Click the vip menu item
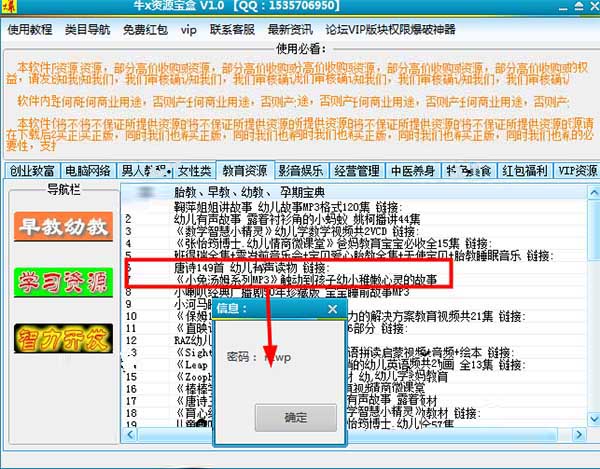The height and width of the screenshot is (469, 600). pyautogui.click(x=189, y=30)
